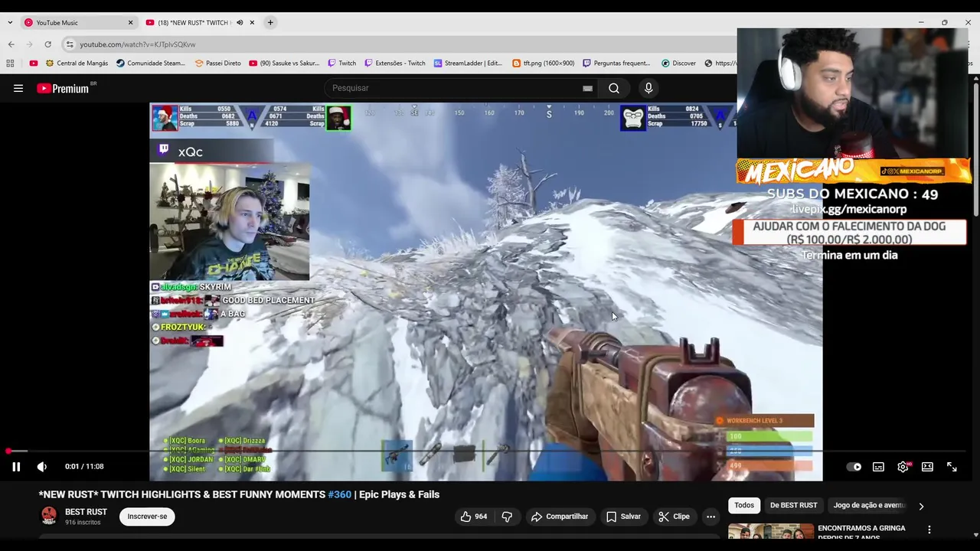Open player settings gear icon
Image resolution: width=980 pixels, height=551 pixels.
903,467
